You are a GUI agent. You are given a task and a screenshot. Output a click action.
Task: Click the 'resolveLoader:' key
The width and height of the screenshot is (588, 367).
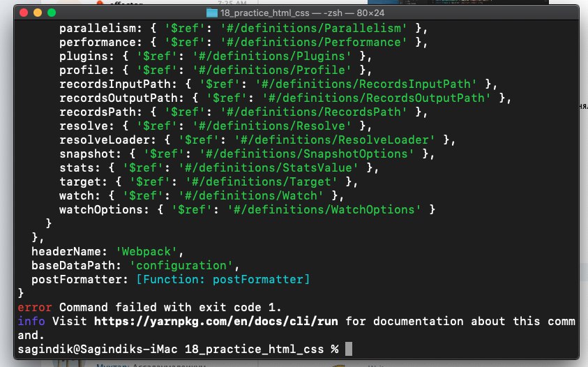[107, 140]
